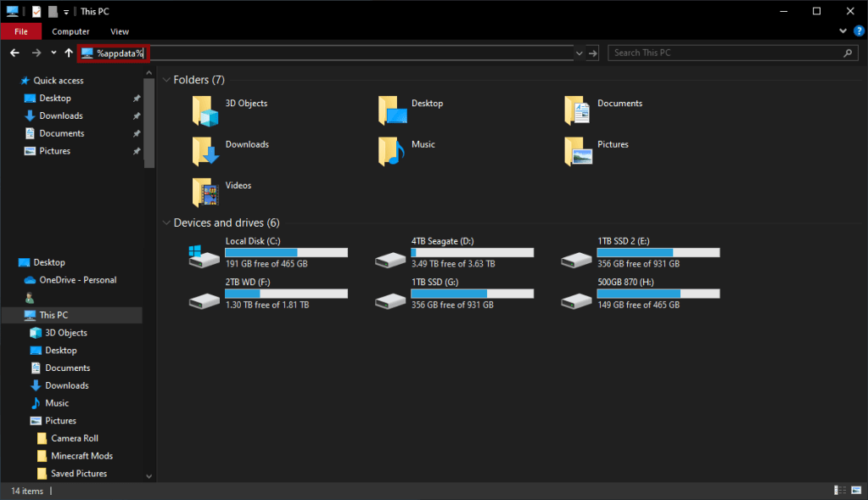The width and height of the screenshot is (868, 500).
Task: Click the 1TB SSD 2 (E:) capacity bar
Action: click(658, 253)
